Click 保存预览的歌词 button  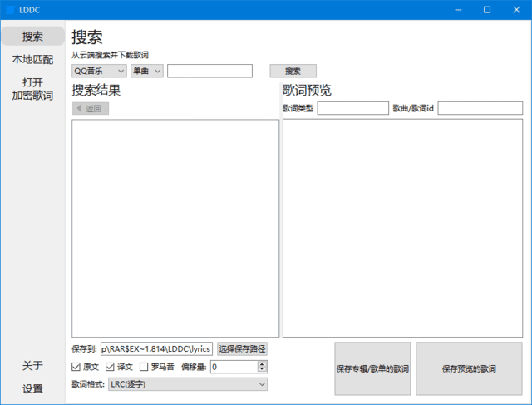tap(469, 368)
